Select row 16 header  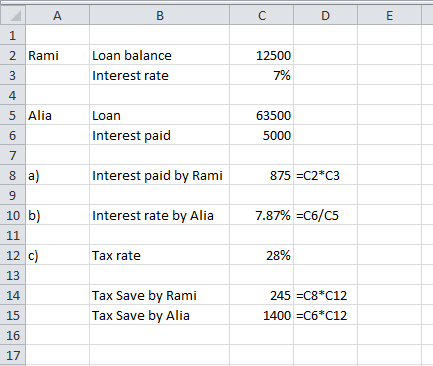point(13,335)
